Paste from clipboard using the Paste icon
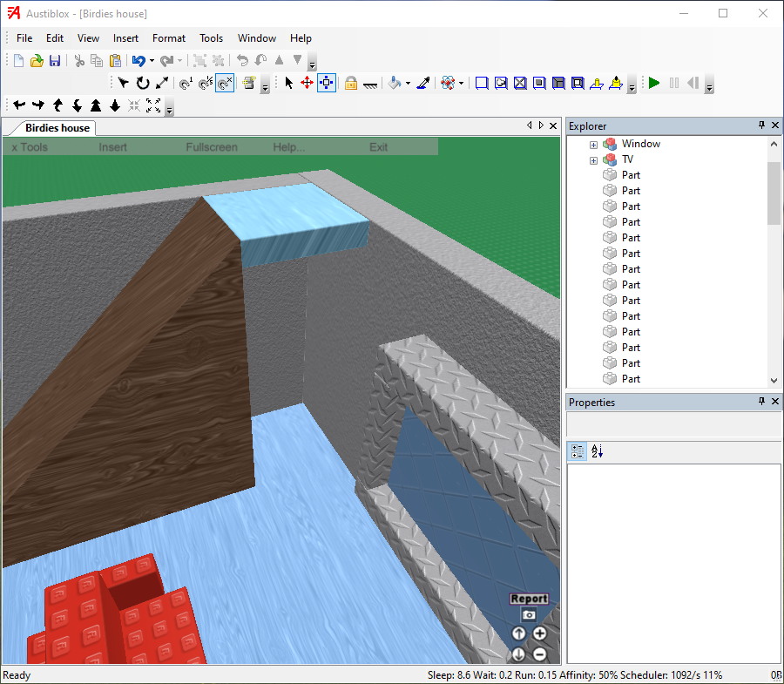This screenshot has width=784, height=684. [116, 61]
